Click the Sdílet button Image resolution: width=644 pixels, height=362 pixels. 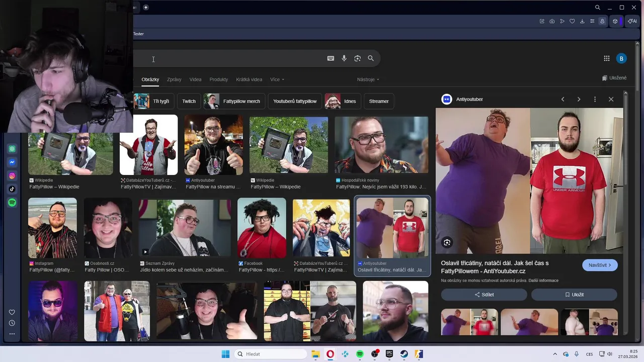484,295
